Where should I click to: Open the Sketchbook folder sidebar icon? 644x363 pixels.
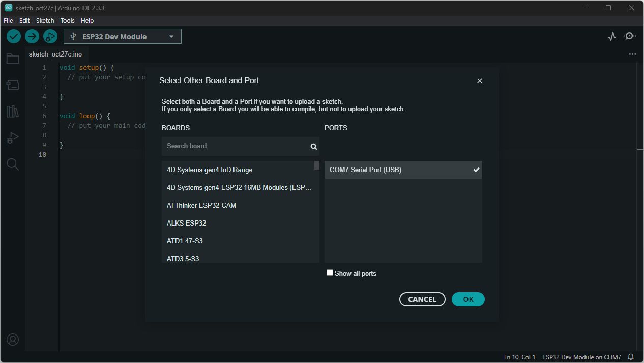coord(13,59)
